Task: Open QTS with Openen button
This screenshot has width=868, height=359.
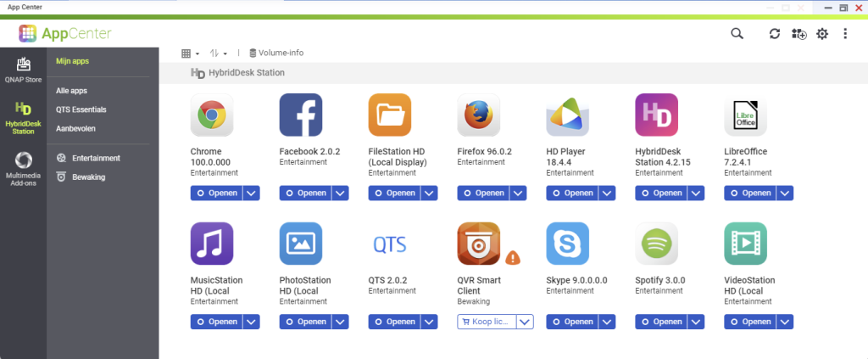Action: point(394,322)
